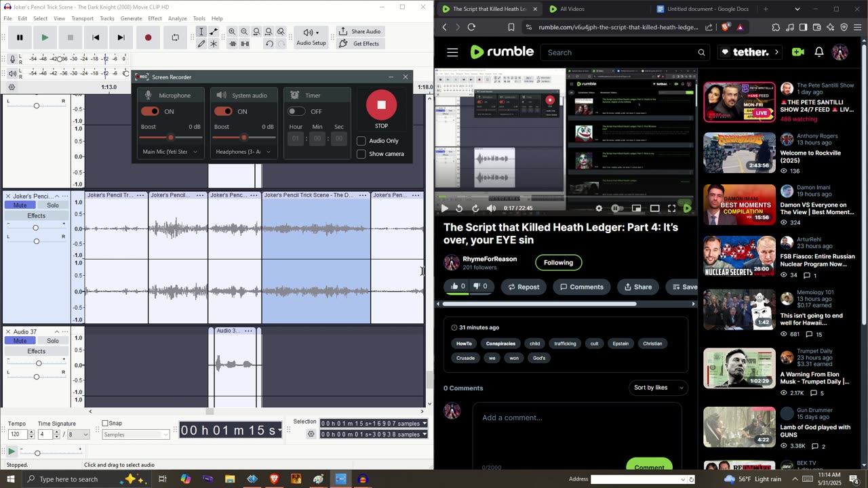Adjust the Audacity playback speed slider
This screenshot has height=488, width=868.
[x=37, y=452]
